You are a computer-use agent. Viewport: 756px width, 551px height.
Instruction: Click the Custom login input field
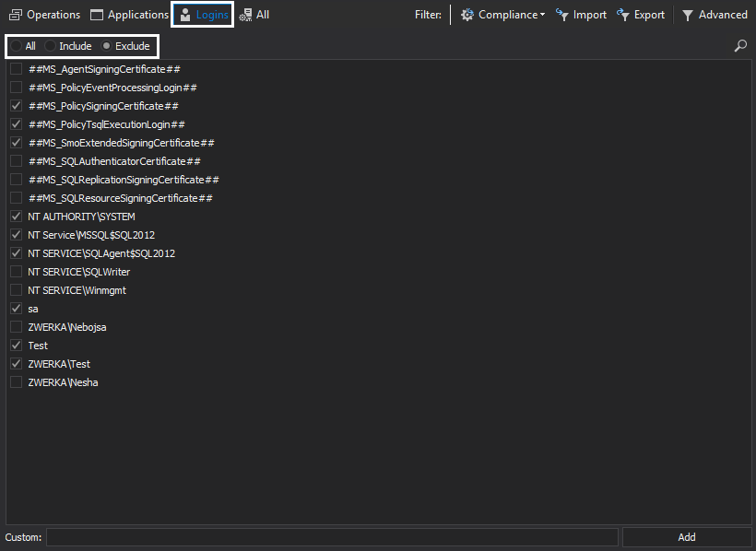(332, 537)
